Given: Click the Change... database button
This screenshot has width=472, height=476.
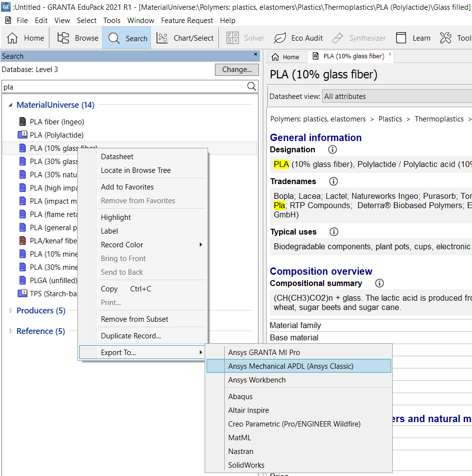Looking at the screenshot, I should (x=236, y=70).
